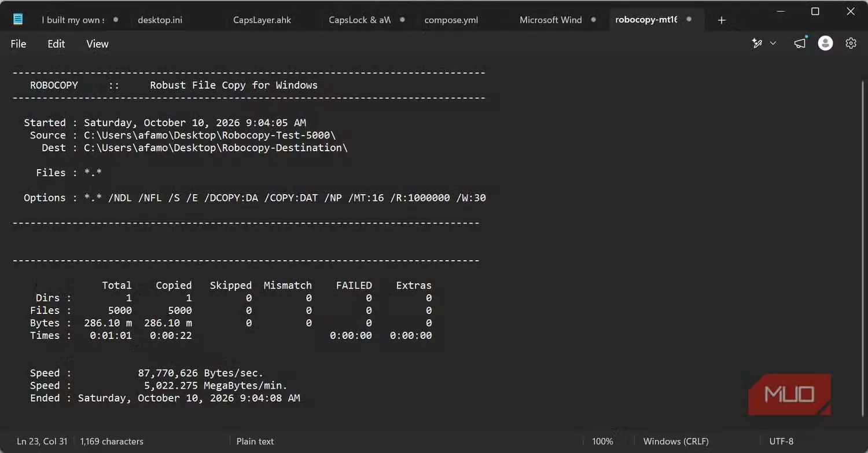This screenshot has height=453, width=868.
Task: Open Notepad settings gear
Action: (x=851, y=43)
